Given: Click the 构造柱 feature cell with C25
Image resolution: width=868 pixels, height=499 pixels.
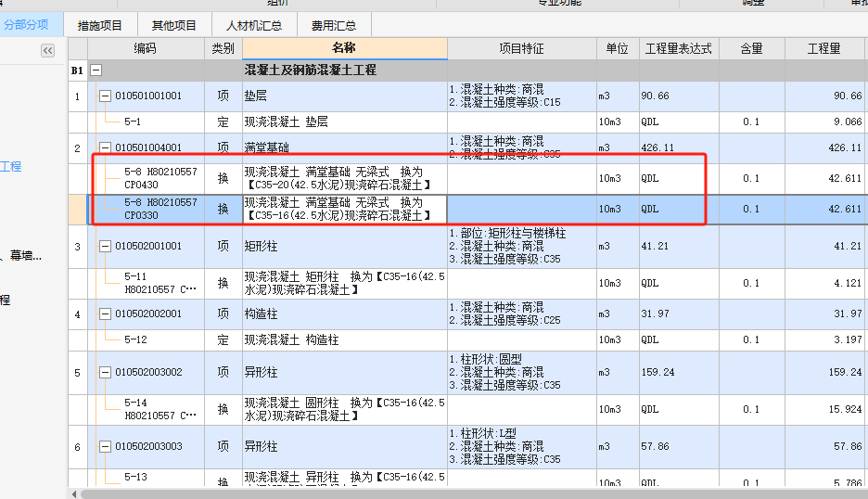Looking at the screenshot, I should (x=521, y=314).
